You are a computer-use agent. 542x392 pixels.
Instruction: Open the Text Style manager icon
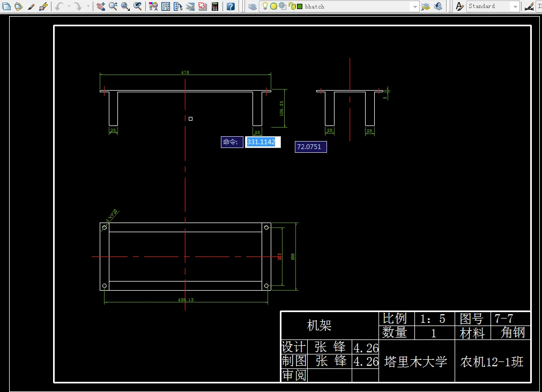[x=459, y=6]
